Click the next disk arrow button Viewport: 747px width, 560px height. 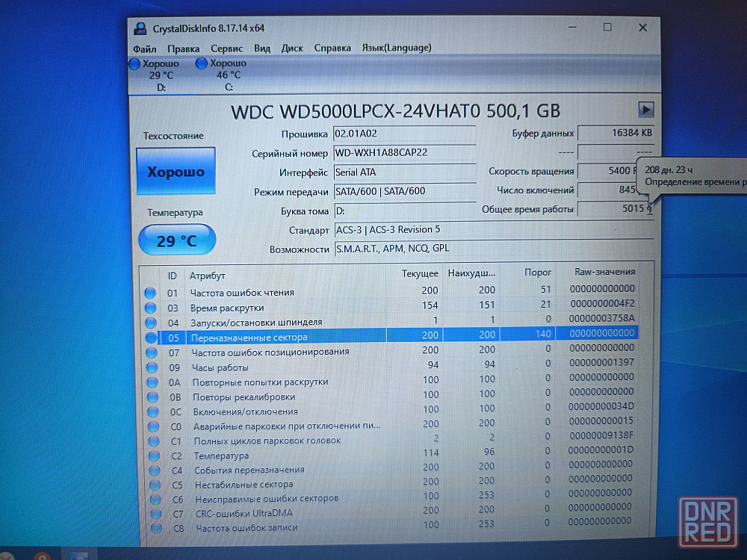(x=646, y=110)
